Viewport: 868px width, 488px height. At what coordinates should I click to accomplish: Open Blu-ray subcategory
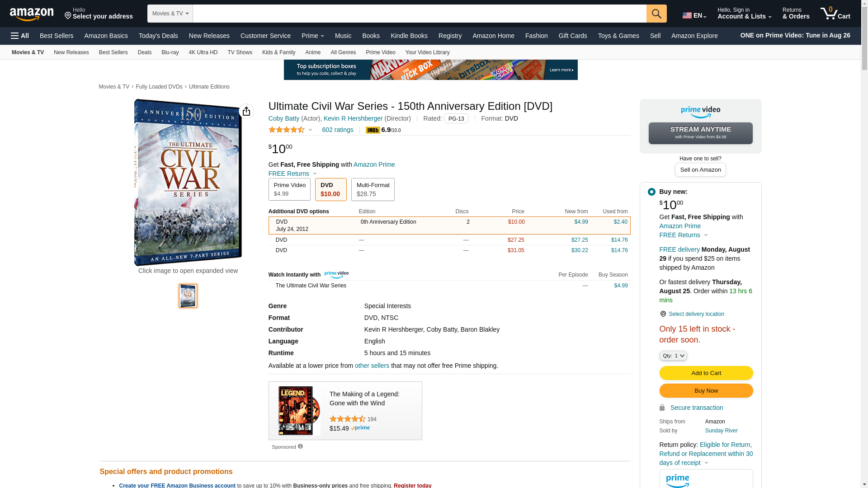(170, 52)
